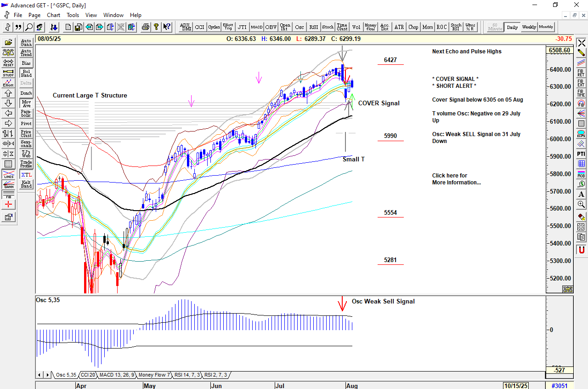588x389 pixels.
Task: Click the red crosshair icon in left sidebar
Action: point(8,204)
